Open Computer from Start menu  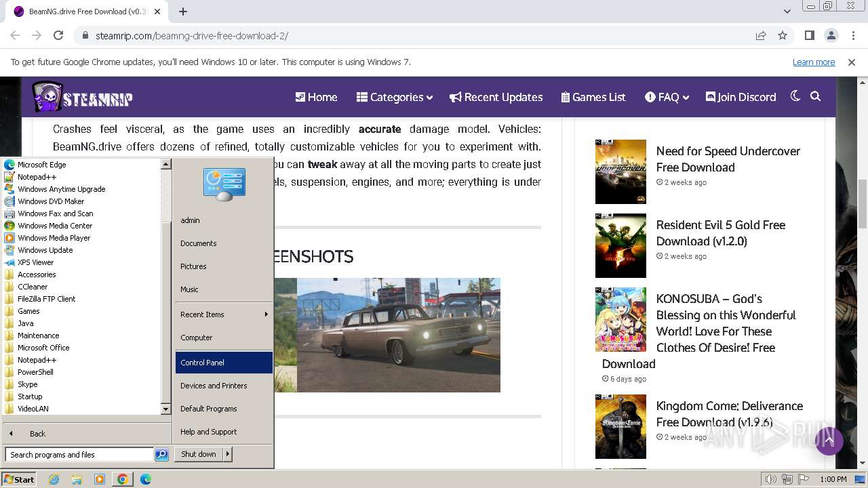point(196,338)
